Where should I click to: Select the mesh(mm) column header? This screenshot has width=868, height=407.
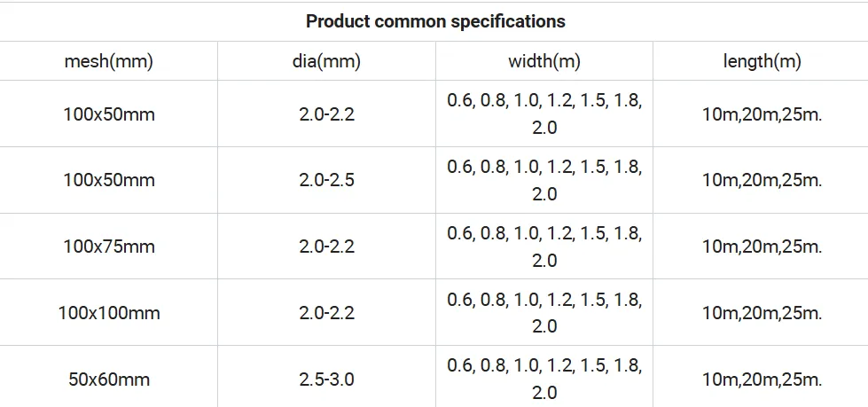108,61
